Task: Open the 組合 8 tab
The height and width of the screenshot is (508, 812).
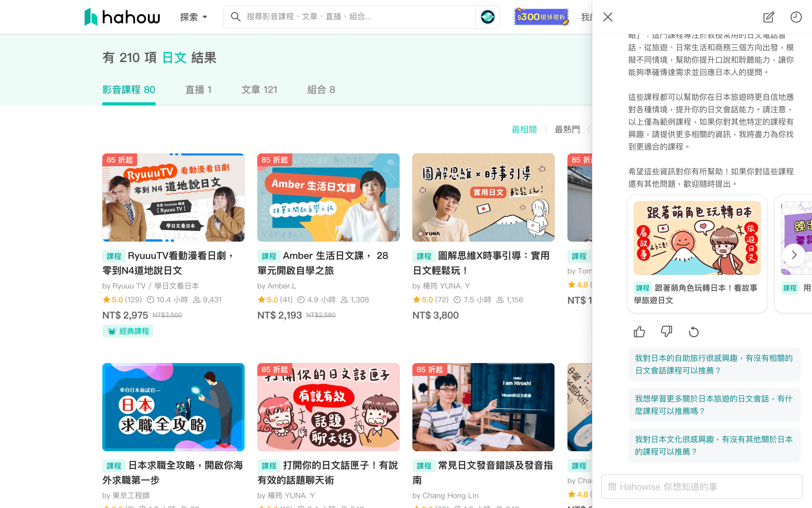Action: click(x=321, y=90)
